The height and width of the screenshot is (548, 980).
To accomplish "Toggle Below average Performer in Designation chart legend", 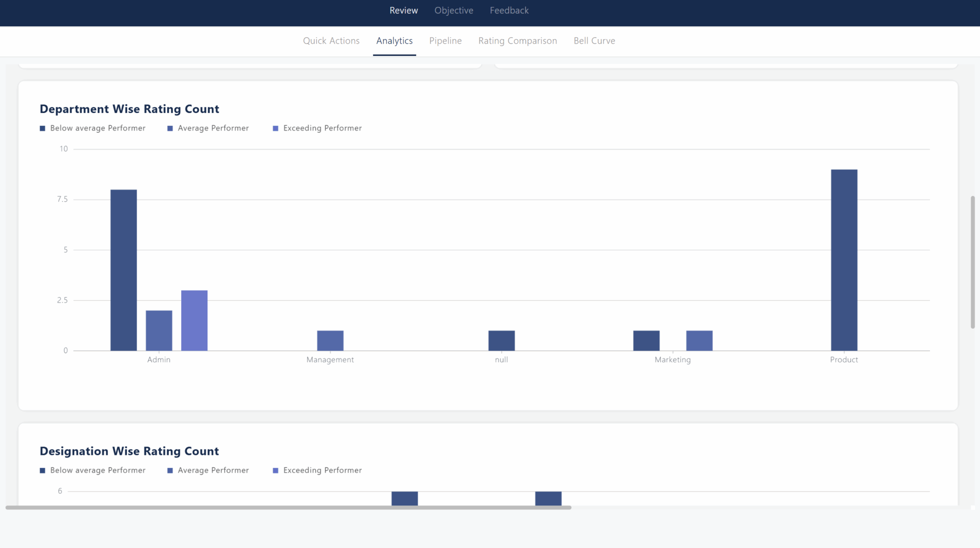I will click(93, 470).
